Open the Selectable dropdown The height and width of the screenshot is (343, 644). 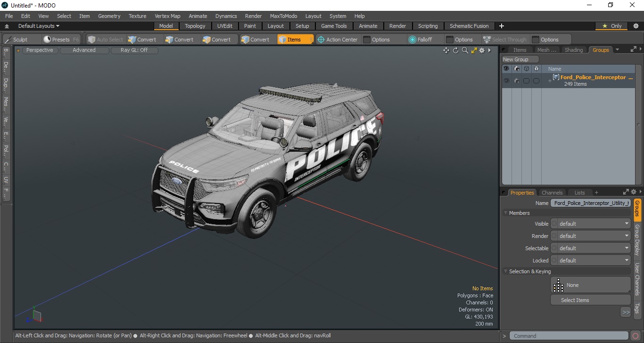click(x=591, y=248)
